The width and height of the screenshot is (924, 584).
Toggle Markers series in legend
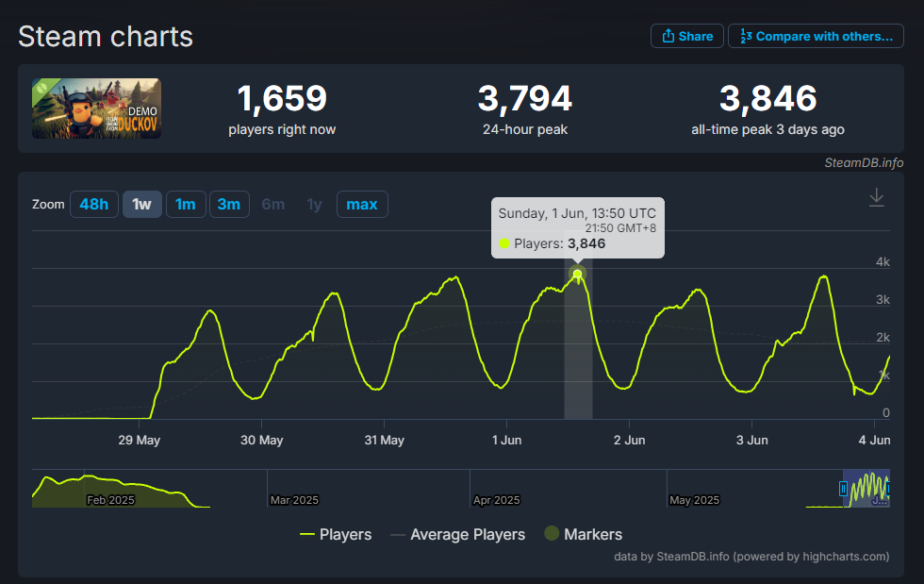pos(584,534)
